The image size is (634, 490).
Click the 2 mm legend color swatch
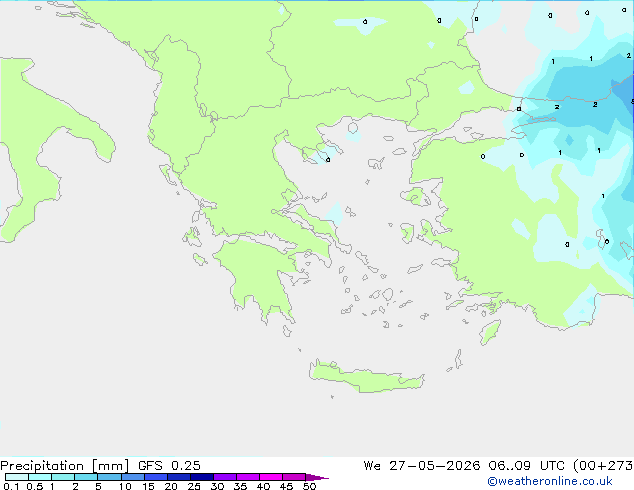(86, 477)
